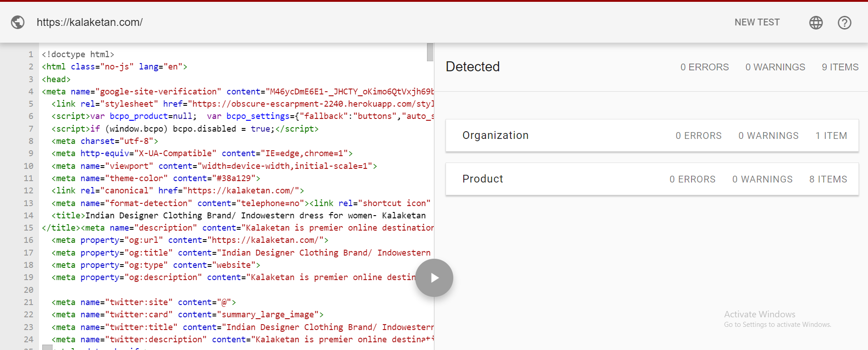Click 8 ITEMS in Product row
The width and height of the screenshot is (868, 350).
tap(828, 179)
